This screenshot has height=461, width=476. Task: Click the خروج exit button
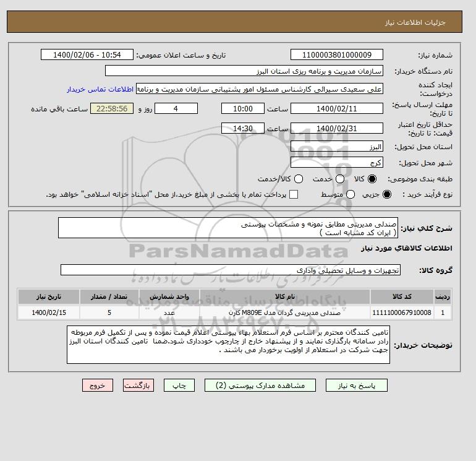coord(98,386)
